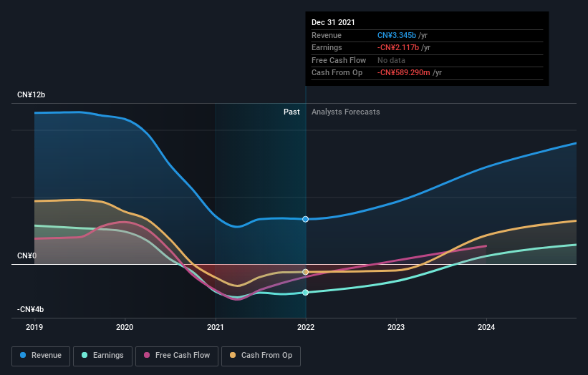
Task: Click the 2024 x-axis label
Action: point(486,327)
